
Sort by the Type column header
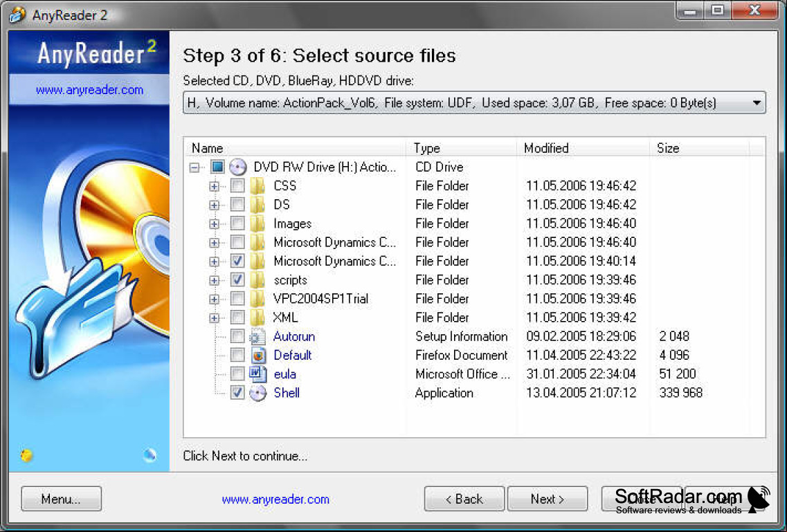click(x=461, y=148)
